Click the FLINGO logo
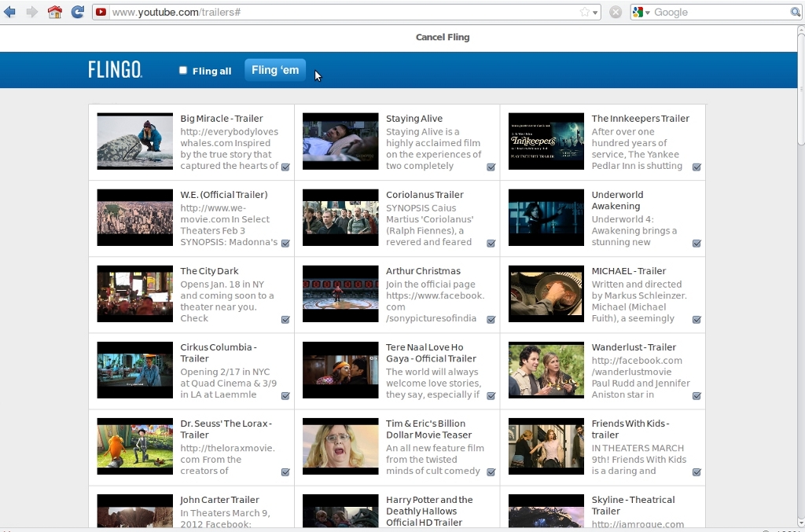The width and height of the screenshot is (805, 532). click(x=115, y=69)
